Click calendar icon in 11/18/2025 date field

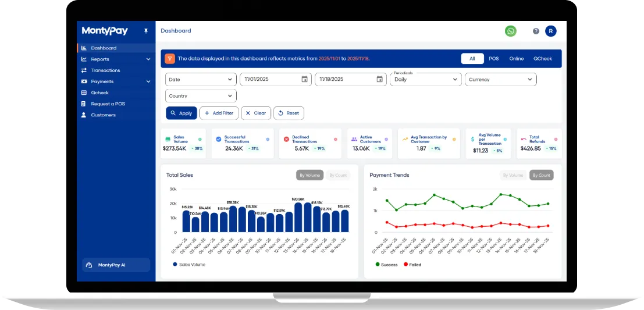pos(379,79)
